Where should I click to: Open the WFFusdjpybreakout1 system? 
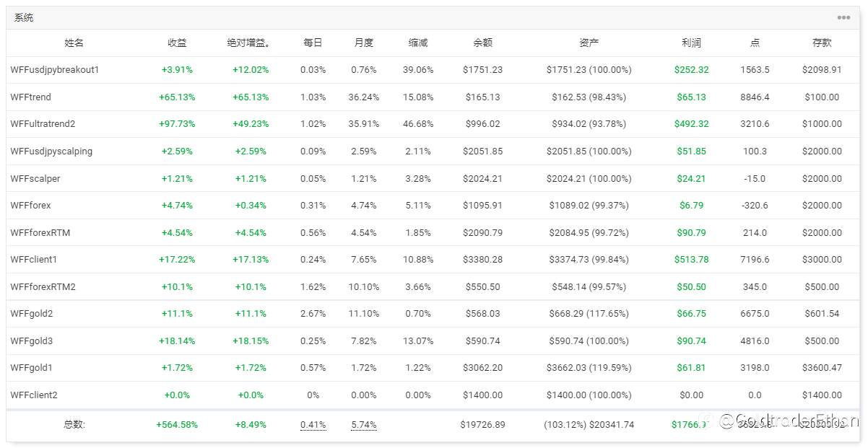[x=55, y=70]
